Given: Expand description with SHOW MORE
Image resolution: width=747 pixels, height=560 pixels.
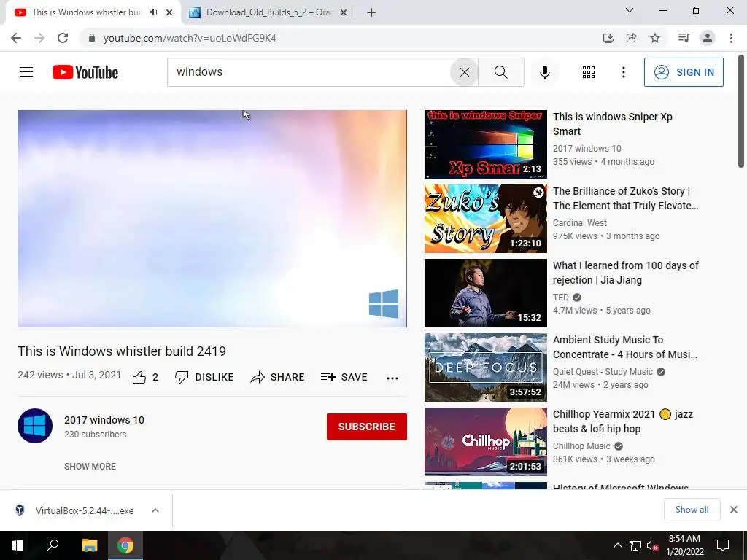Looking at the screenshot, I should (x=90, y=467).
